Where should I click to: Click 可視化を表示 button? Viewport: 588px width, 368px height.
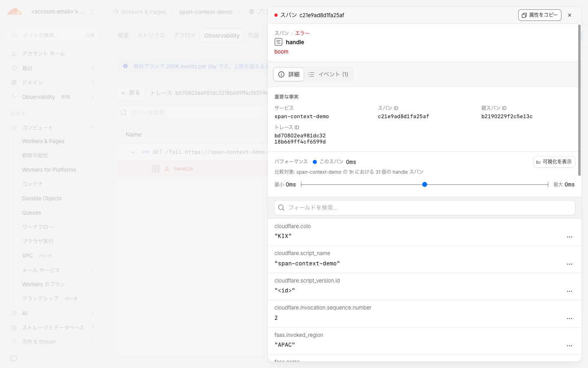554,162
